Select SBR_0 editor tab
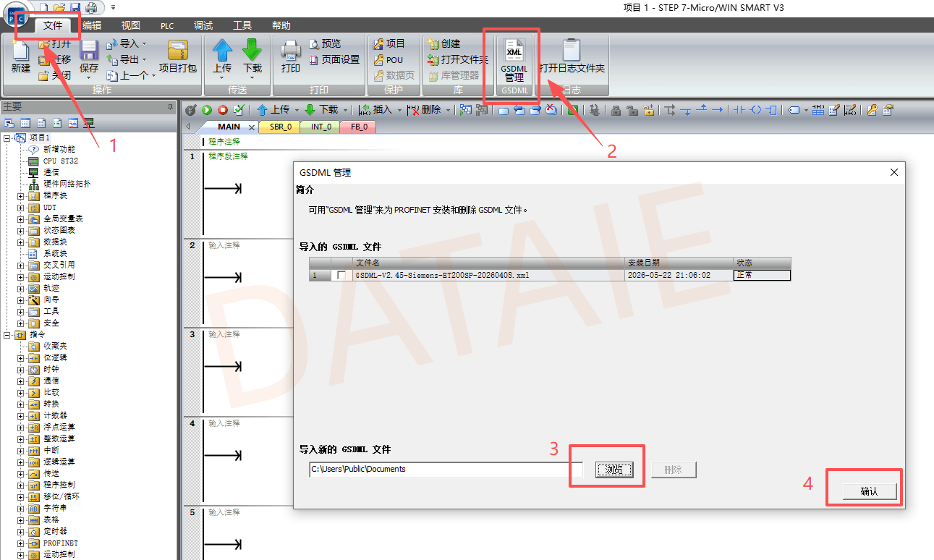This screenshot has height=560, width=934. (x=281, y=127)
